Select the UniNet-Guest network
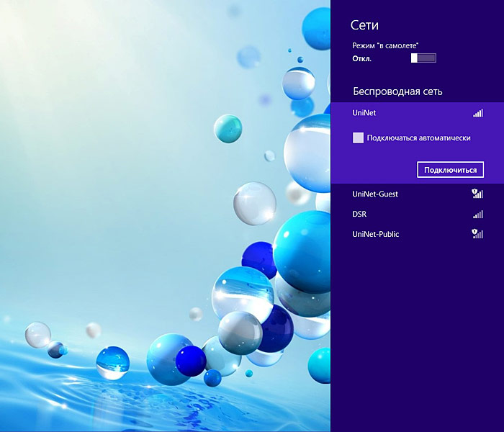The width and height of the screenshot is (504, 432). (x=417, y=194)
